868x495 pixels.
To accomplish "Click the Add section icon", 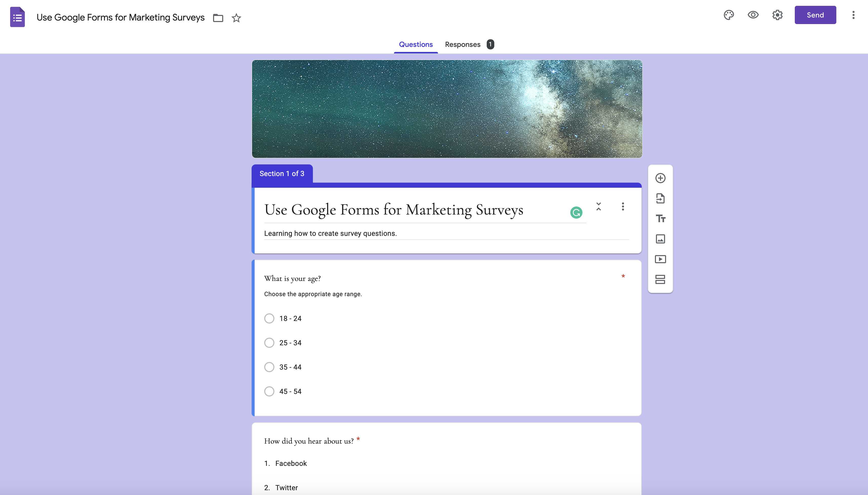I will (660, 279).
